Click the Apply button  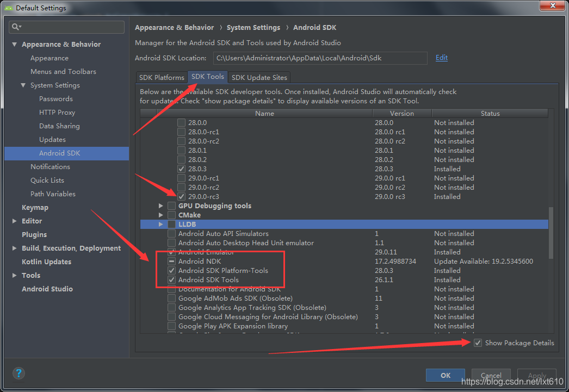(x=537, y=375)
